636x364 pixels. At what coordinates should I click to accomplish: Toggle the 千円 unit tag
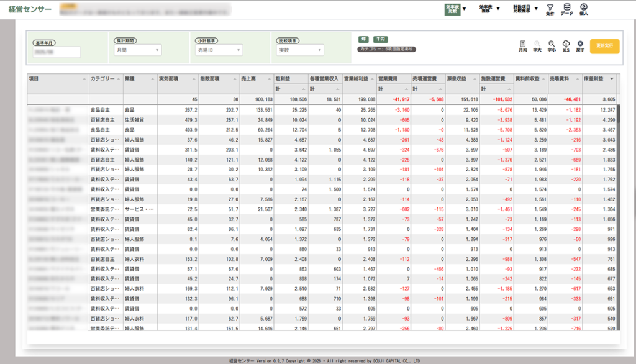click(380, 39)
